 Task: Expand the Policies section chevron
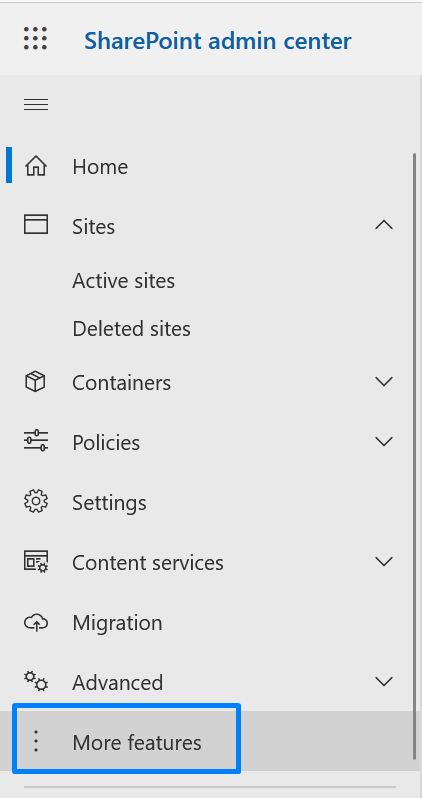[384, 441]
